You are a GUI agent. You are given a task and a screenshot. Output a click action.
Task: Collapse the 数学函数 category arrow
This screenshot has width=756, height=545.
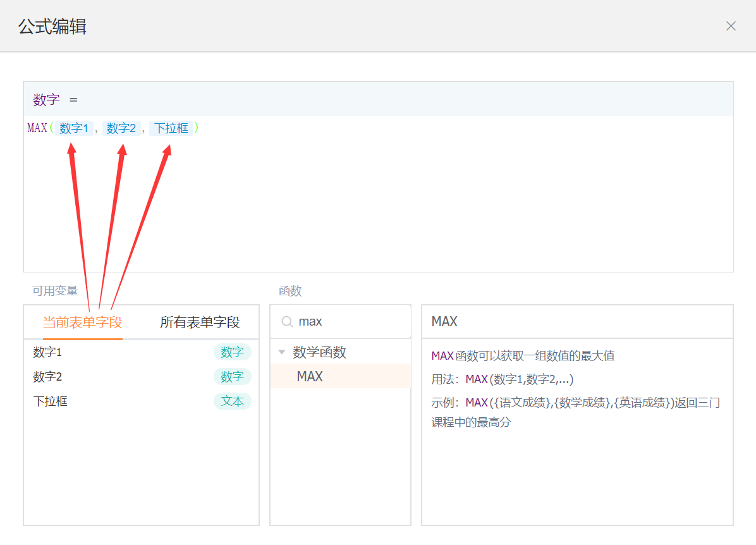[281, 352]
